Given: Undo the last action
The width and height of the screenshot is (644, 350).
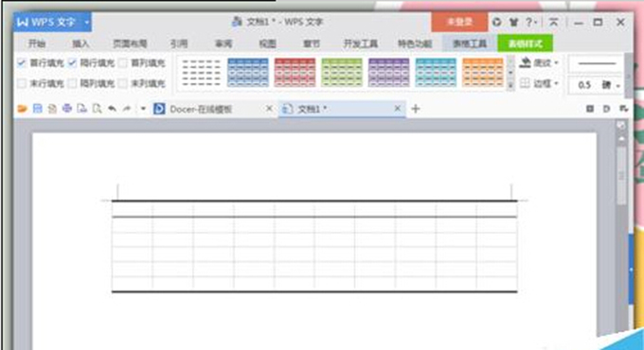Looking at the screenshot, I should click(112, 109).
